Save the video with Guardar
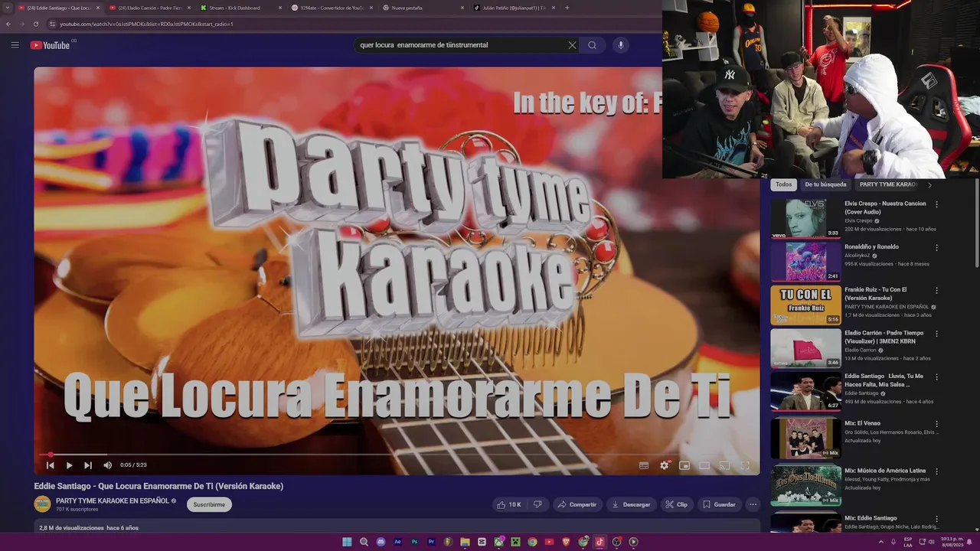 [719, 504]
